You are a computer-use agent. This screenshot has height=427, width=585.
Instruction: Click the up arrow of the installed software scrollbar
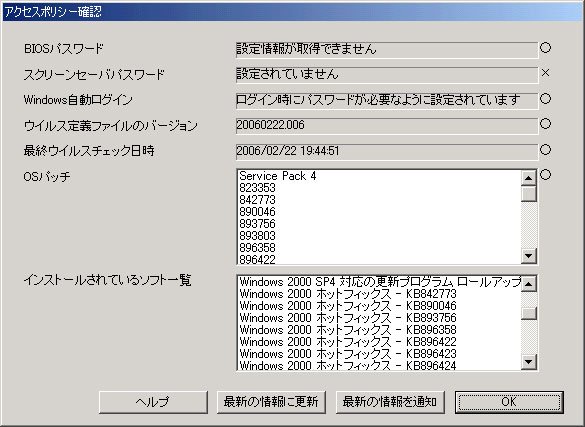[528, 284]
